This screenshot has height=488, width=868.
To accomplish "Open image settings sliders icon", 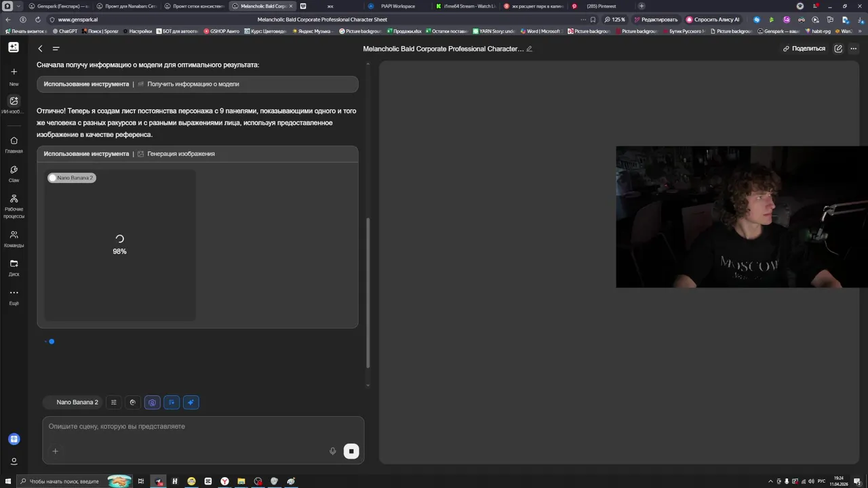I will (113, 403).
